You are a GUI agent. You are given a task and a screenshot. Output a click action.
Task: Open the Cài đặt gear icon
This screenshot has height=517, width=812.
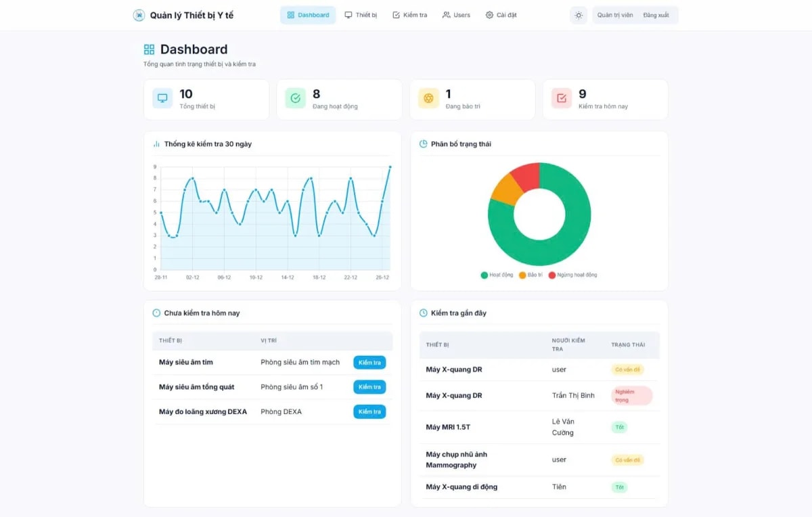490,14
